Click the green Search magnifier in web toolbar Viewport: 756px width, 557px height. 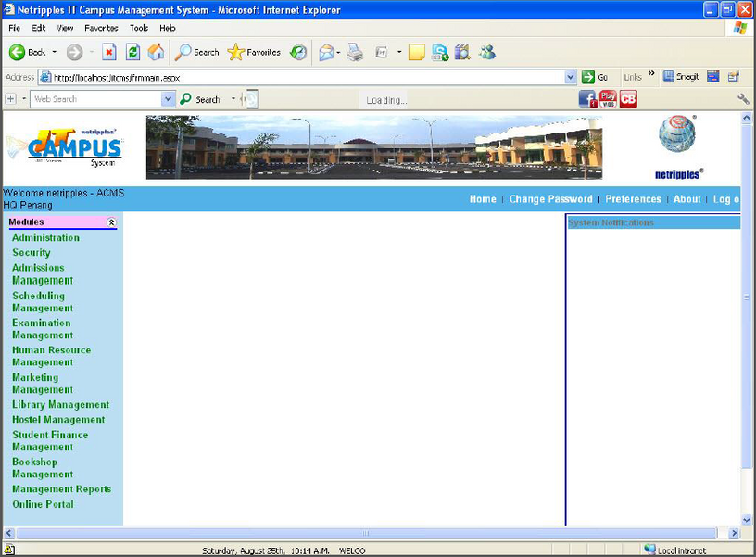tap(185, 99)
